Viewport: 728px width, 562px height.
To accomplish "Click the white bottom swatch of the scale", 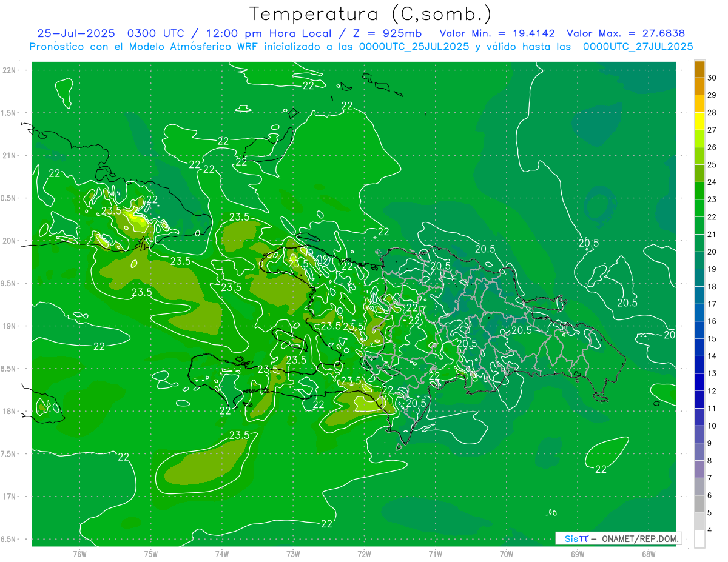I will 699,539.
